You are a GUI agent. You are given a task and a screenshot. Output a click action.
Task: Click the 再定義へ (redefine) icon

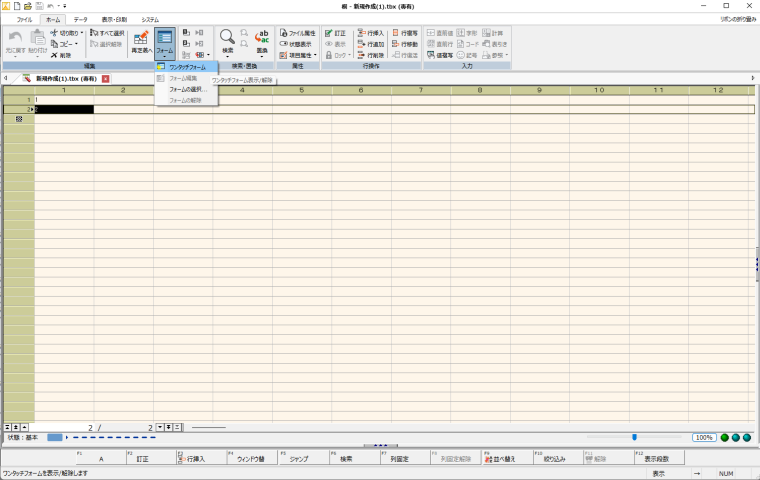click(x=141, y=40)
